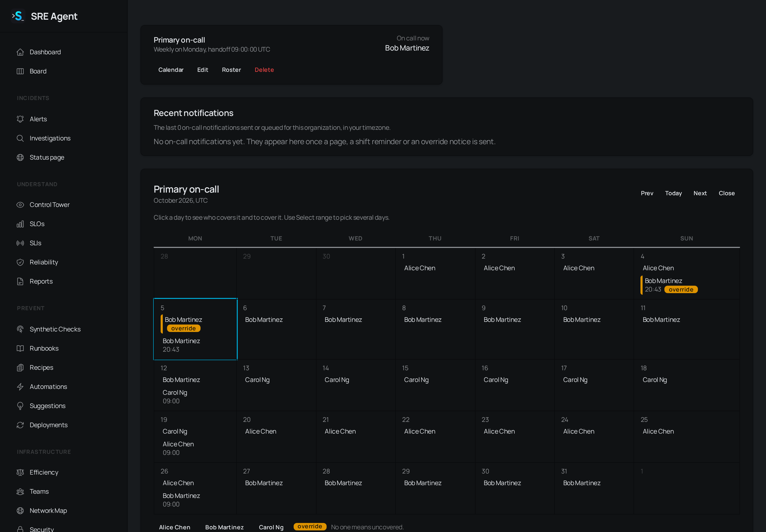Select October 31 Bob Martinez day
Image resolution: width=766 pixels, height=532 pixels.
(x=594, y=489)
